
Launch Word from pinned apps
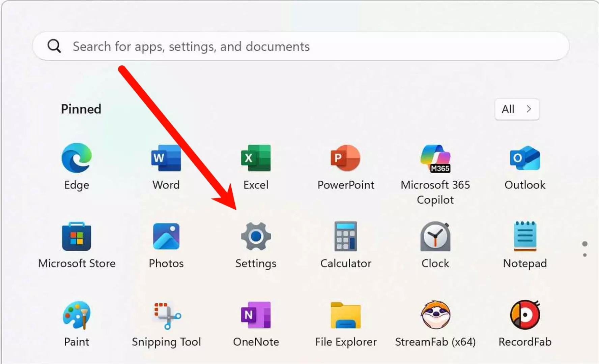point(166,158)
